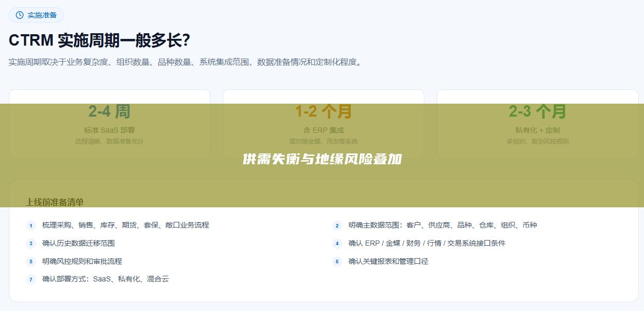Click the number 1 badge beside 梳理采购
The width and height of the screenshot is (644, 311).
[31, 225]
